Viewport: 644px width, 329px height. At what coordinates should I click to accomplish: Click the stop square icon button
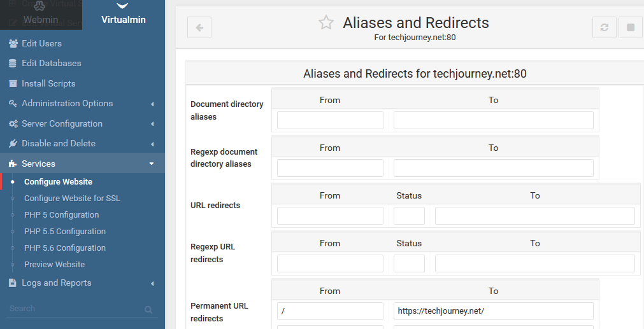[x=631, y=27]
